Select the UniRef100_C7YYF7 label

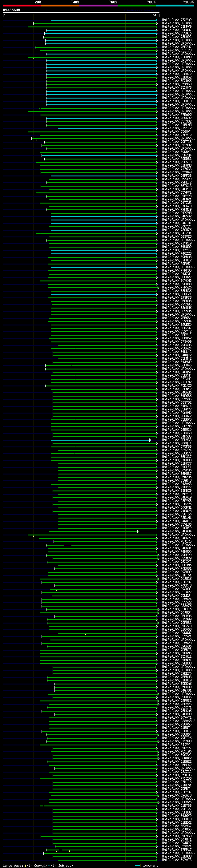pos(176,250)
